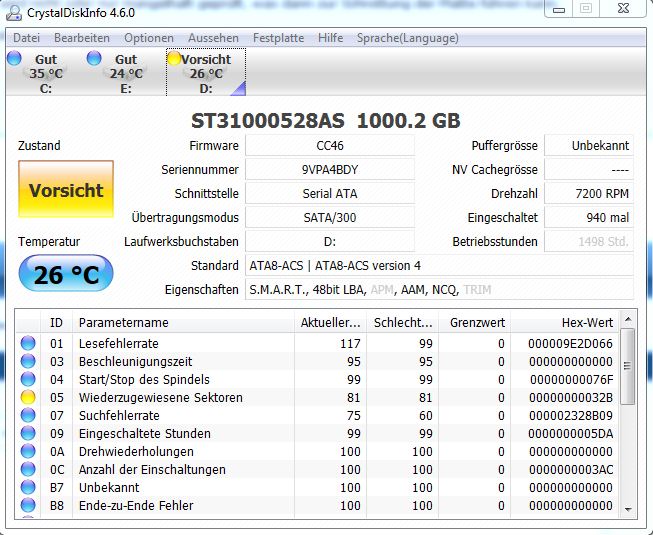Click blue status icon for Ende-zu-Ende Fehler
This screenshot has width=653, height=535.
point(28,505)
